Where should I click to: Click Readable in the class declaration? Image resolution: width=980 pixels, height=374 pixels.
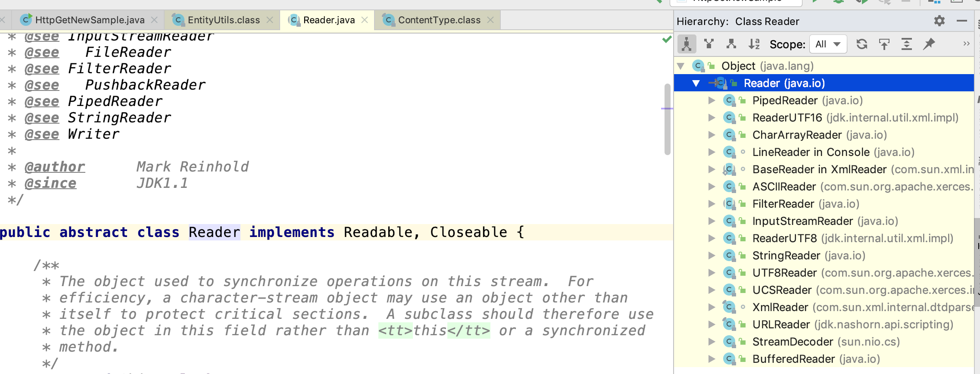coord(378,232)
